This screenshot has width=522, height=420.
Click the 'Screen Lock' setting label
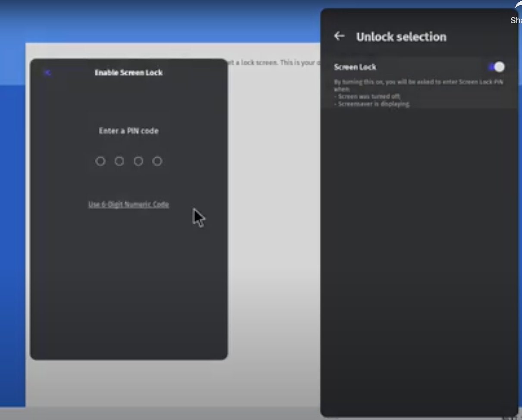tap(355, 67)
